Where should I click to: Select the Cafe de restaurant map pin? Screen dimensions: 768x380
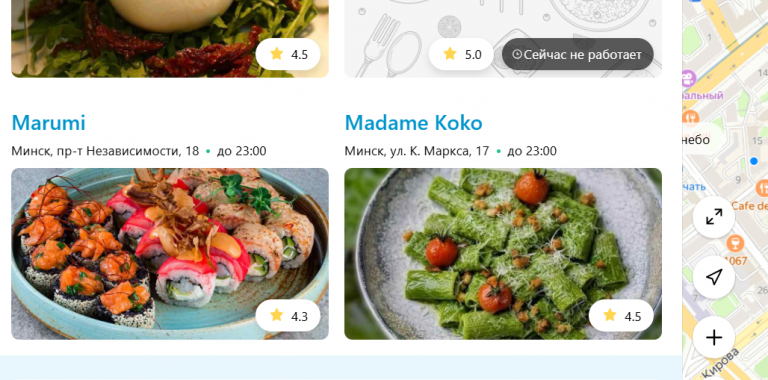tap(762, 188)
